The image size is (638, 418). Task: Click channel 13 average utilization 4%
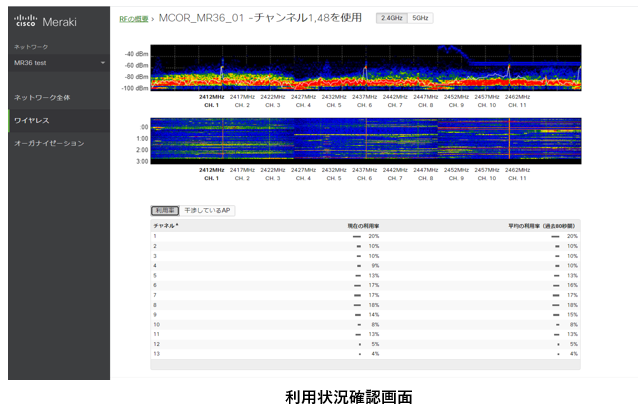click(574, 354)
